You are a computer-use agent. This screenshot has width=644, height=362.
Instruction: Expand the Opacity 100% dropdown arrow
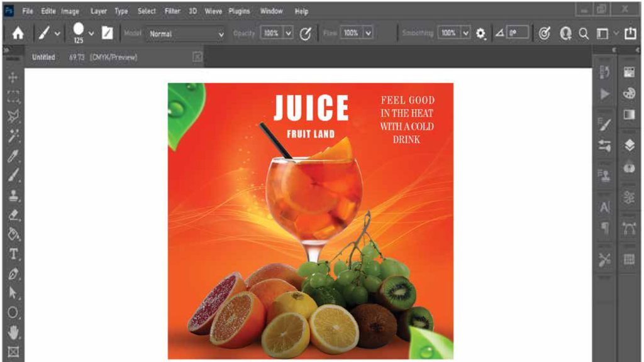pyautogui.click(x=288, y=33)
